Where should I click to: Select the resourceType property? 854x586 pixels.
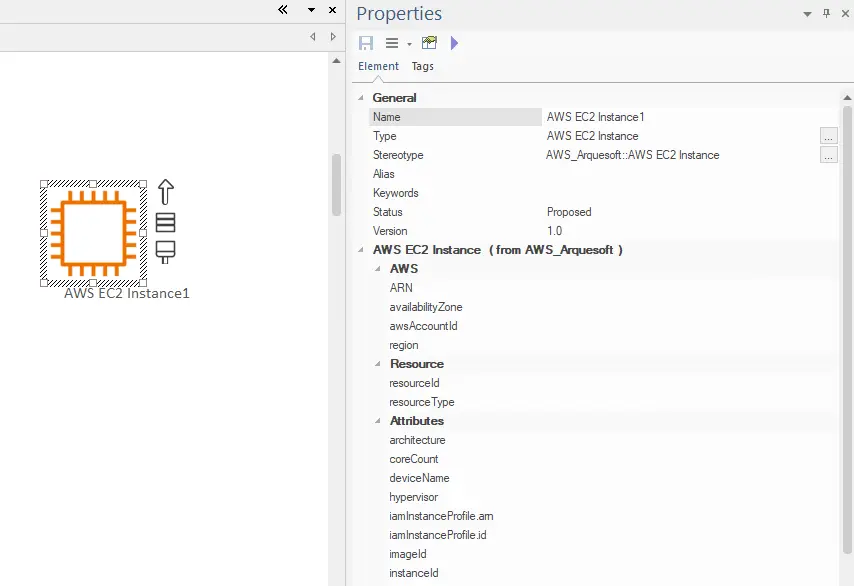pyautogui.click(x=422, y=402)
